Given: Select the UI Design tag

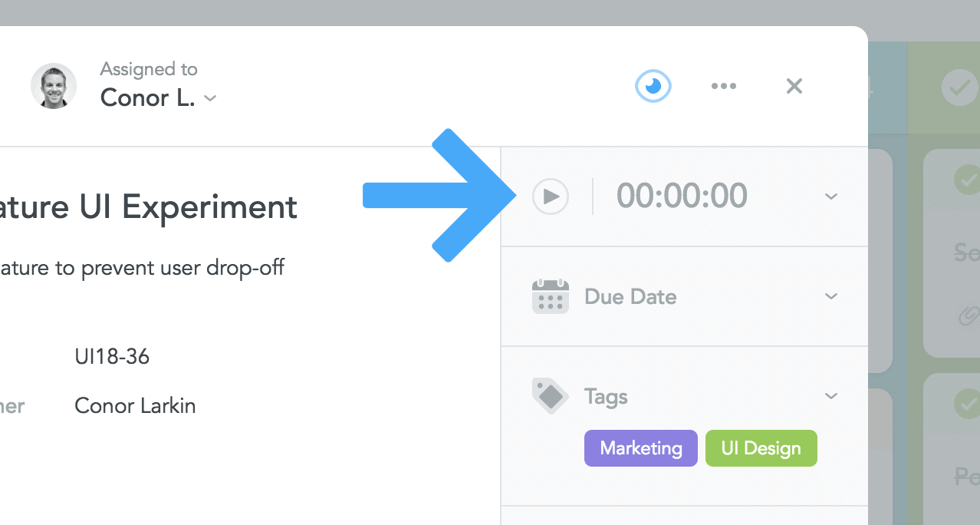Looking at the screenshot, I should (761, 448).
